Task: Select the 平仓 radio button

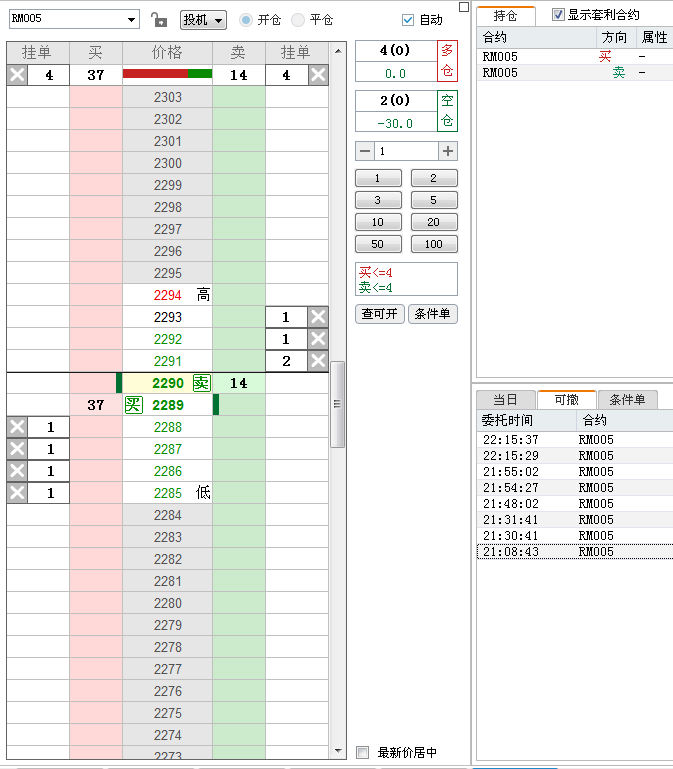Action: click(x=298, y=20)
